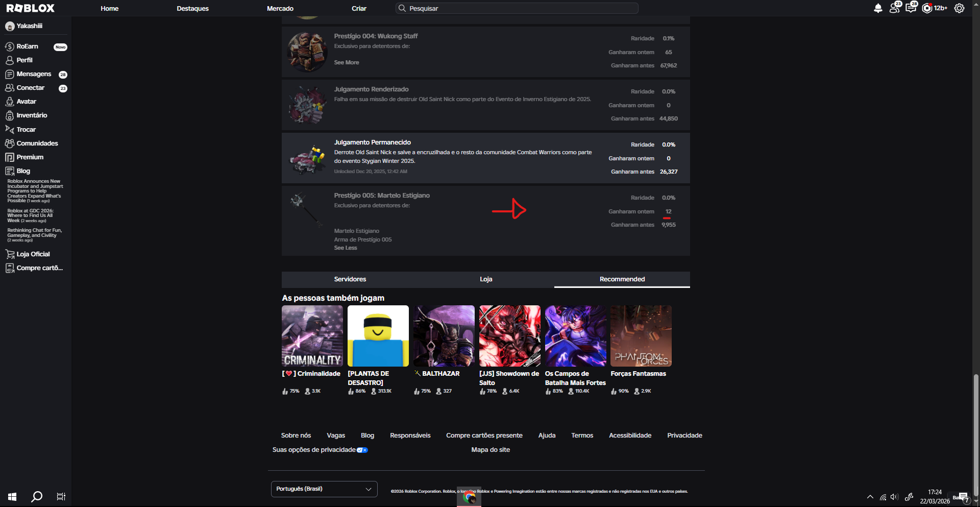Open the RoEarn sidebar icon
The image size is (980, 507).
pyautogui.click(x=10, y=46)
